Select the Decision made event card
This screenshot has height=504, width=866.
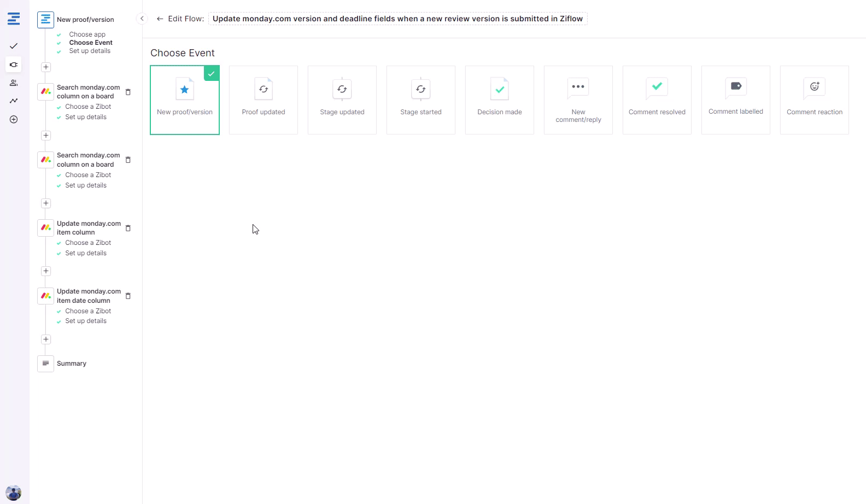500,100
